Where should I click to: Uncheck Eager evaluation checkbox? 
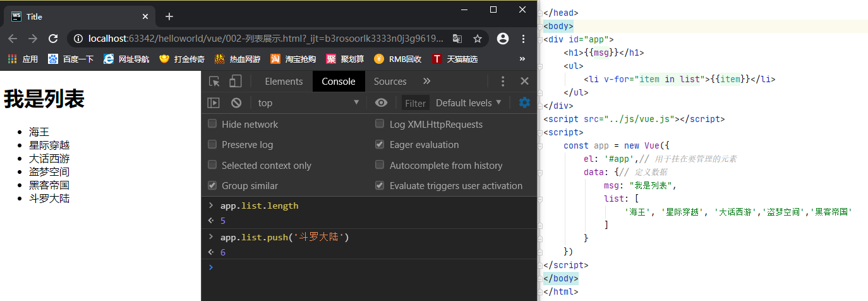380,144
